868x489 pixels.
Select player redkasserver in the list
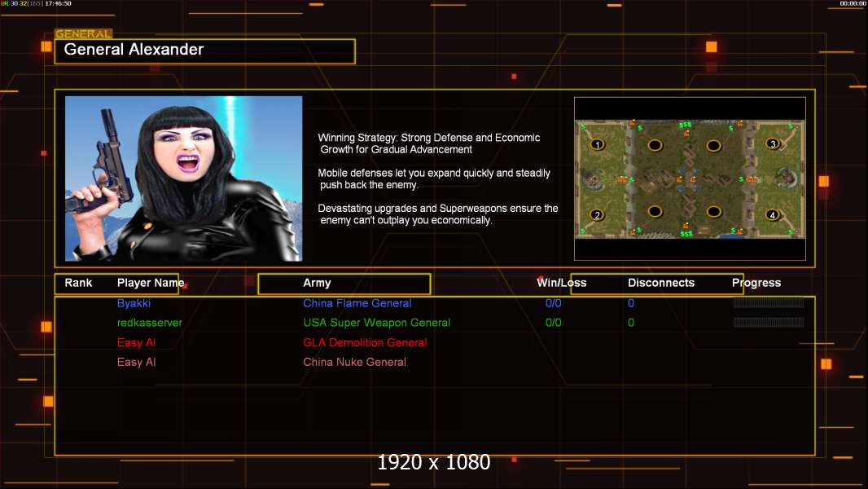pyautogui.click(x=150, y=323)
